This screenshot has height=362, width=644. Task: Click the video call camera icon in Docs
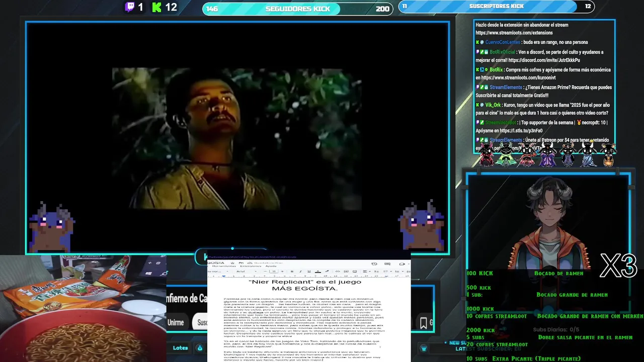point(402,264)
